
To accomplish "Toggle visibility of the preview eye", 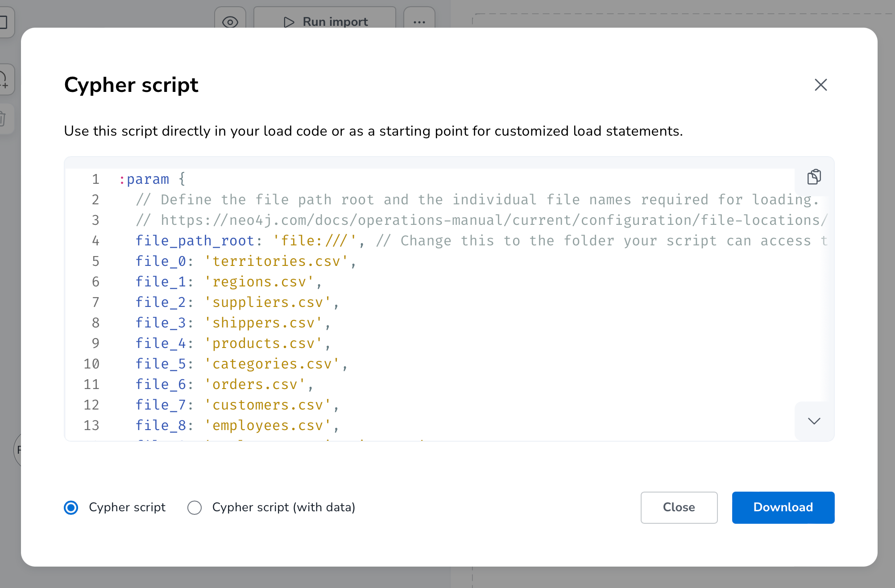I will click(x=230, y=21).
